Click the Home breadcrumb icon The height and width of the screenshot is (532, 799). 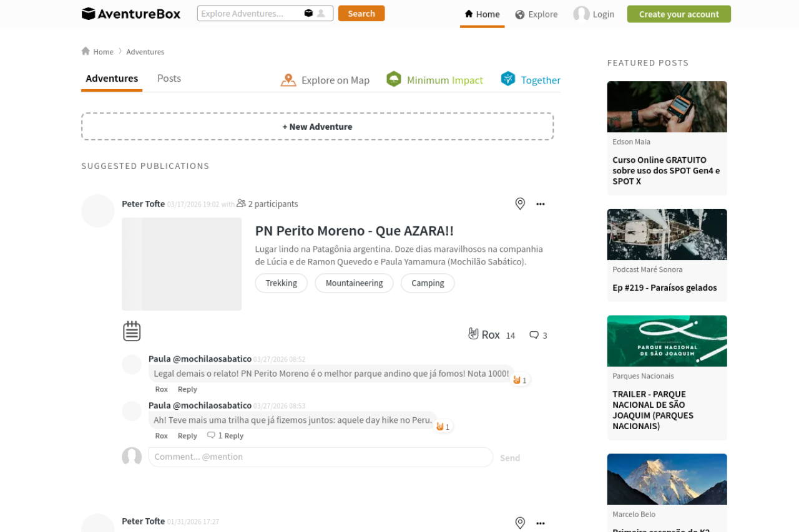[x=86, y=51]
